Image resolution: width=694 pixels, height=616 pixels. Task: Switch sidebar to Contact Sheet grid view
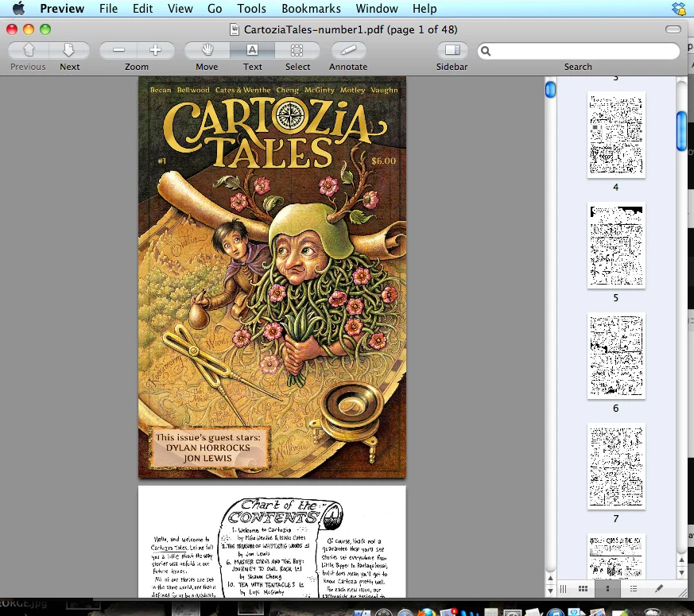584,588
